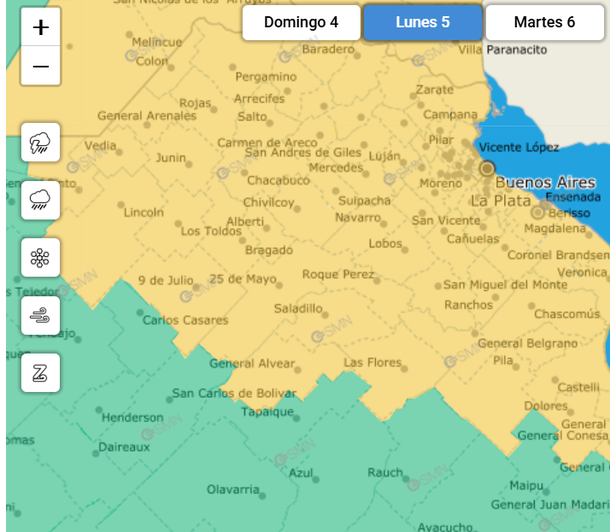Image resolution: width=610 pixels, height=532 pixels.
Task: Click the Buenos Aires city marker
Action: (x=487, y=169)
